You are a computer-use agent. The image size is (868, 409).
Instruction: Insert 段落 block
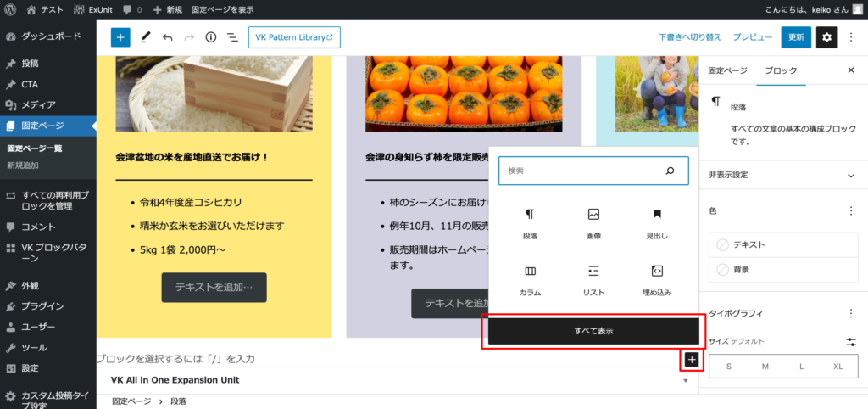point(530,224)
